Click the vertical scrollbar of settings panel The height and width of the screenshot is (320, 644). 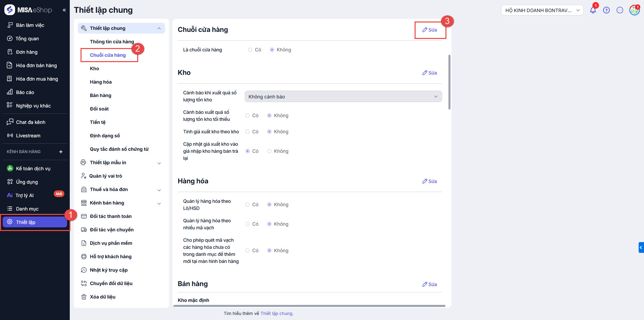coord(449,82)
